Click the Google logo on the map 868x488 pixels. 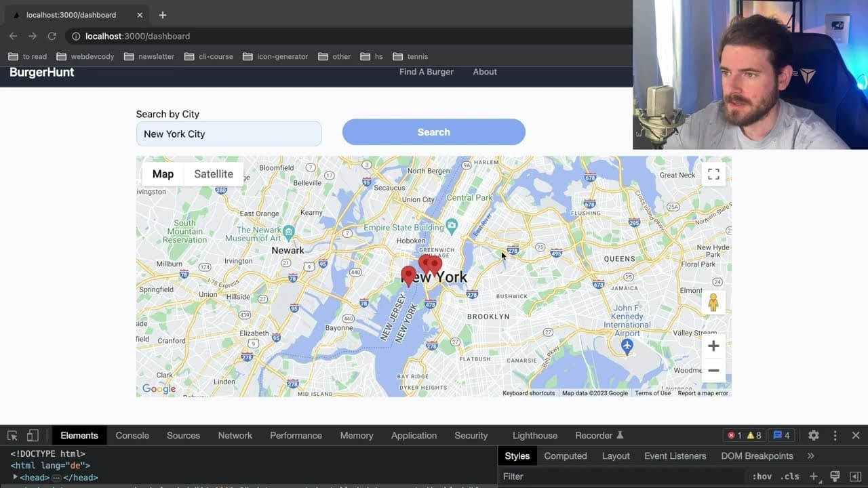[x=159, y=389]
